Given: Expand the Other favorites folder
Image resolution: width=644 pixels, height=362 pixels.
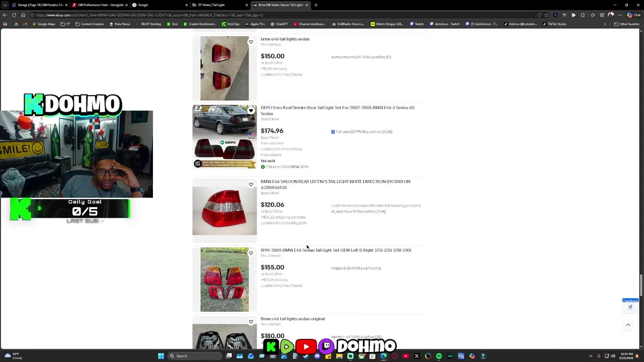Looking at the screenshot, I should coord(626,24).
